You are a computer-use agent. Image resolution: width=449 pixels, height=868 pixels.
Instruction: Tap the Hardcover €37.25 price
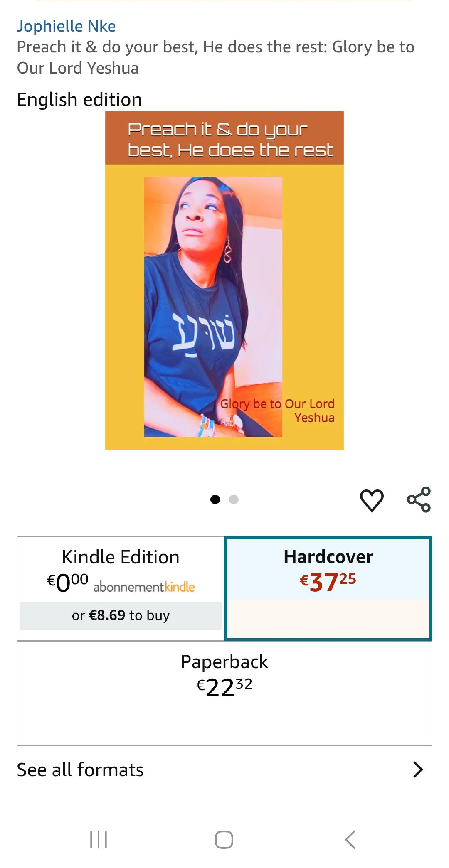tap(328, 582)
